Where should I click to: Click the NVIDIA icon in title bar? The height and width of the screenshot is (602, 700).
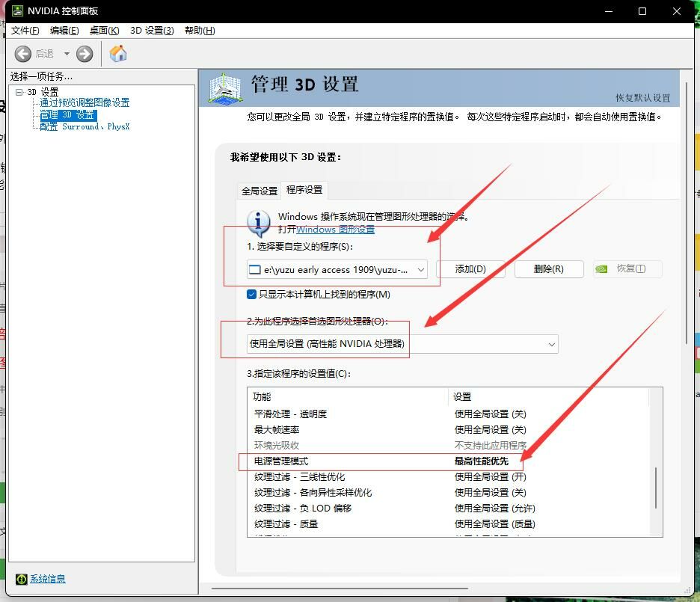pyautogui.click(x=15, y=11)
